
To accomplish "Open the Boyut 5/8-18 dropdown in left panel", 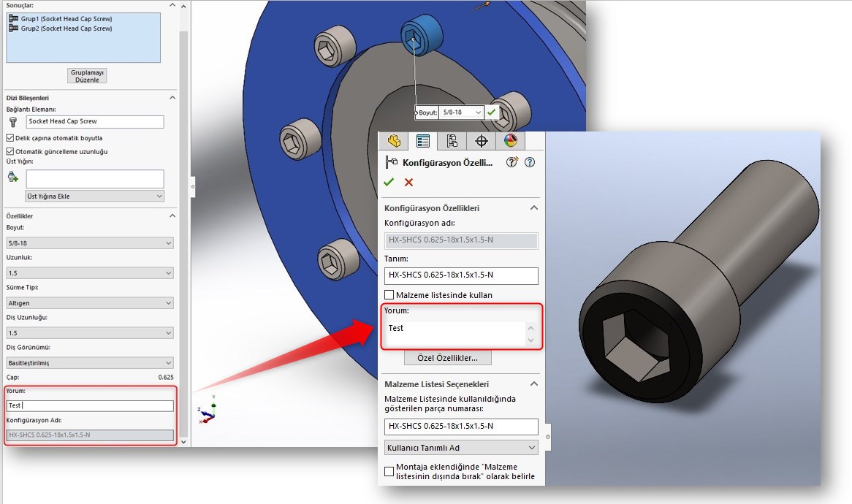I will pos(90,243).
